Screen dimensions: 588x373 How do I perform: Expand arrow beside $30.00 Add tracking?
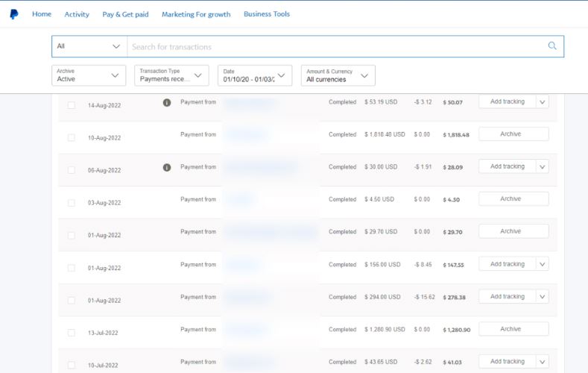tap(543, 166)
